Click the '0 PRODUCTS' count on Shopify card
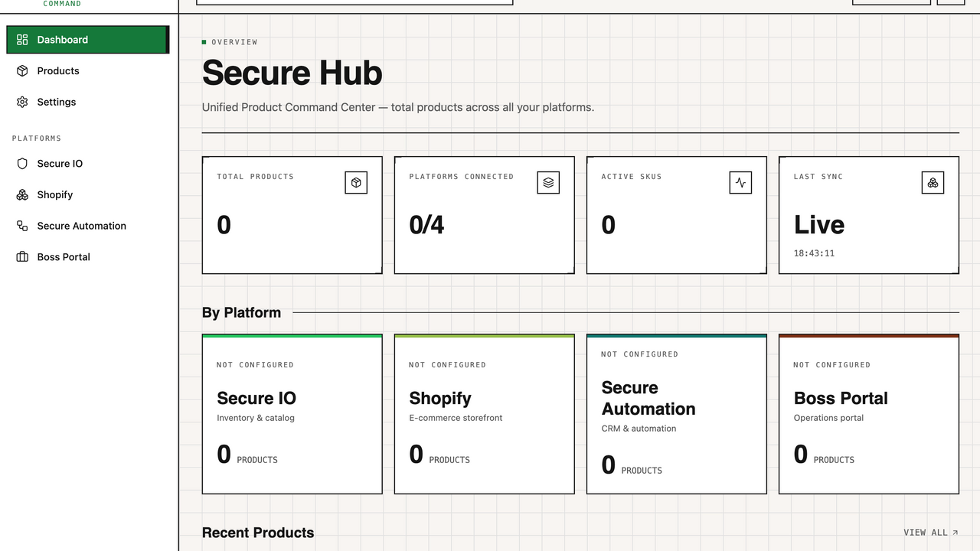 pyautogui.click(x=439, y=455)
